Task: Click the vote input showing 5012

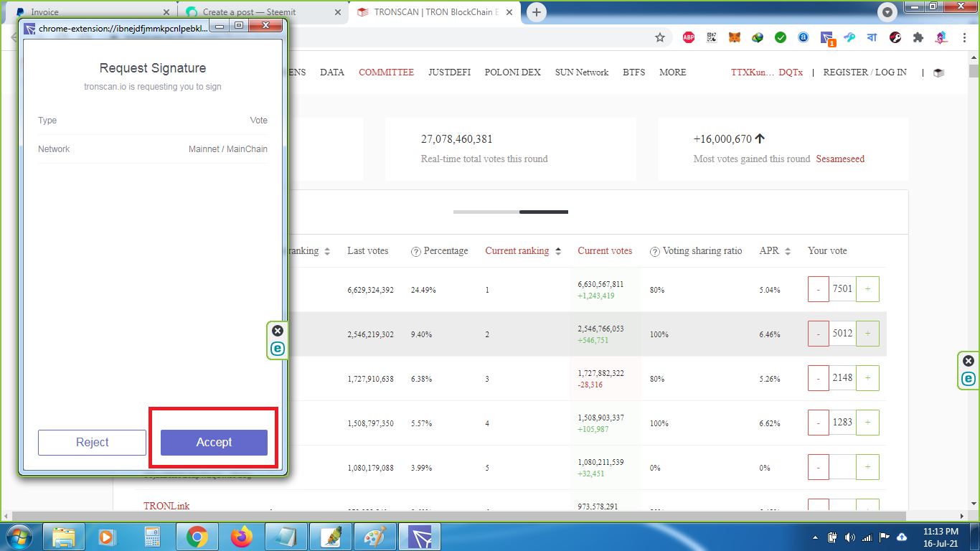Action: tap(842, 334)
